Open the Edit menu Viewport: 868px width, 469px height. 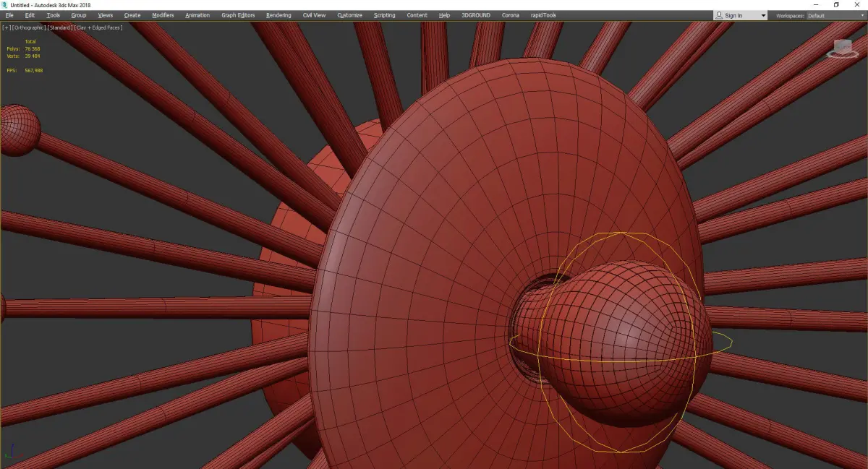pos(30,15)
